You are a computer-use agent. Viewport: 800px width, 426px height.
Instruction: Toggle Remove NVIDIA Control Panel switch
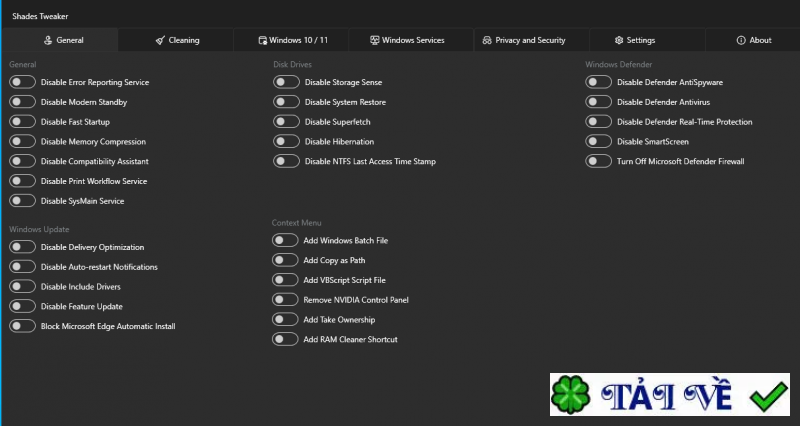285,300
